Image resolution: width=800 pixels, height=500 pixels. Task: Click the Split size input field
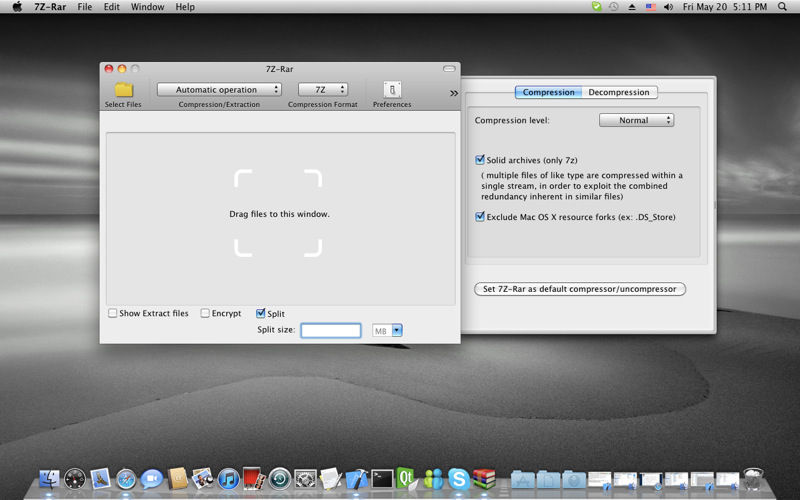(331, 331)
